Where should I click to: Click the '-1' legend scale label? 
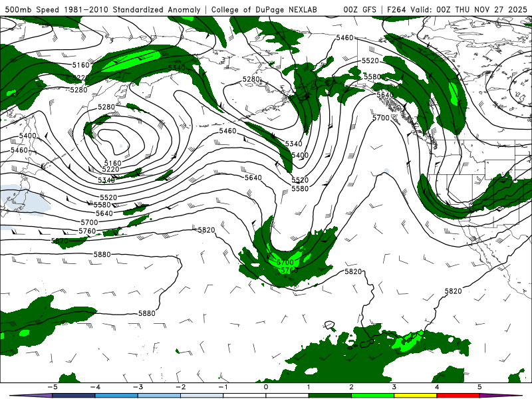point(223,387)
